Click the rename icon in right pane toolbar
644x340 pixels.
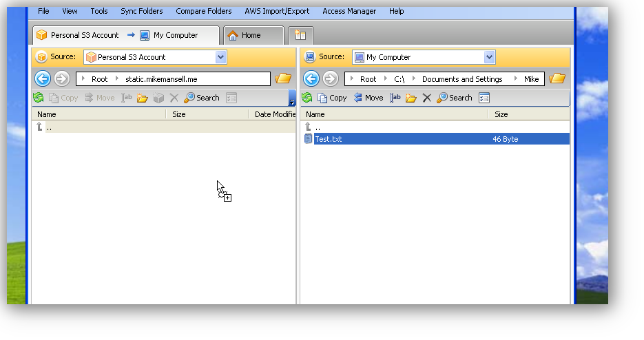(395, 98)
